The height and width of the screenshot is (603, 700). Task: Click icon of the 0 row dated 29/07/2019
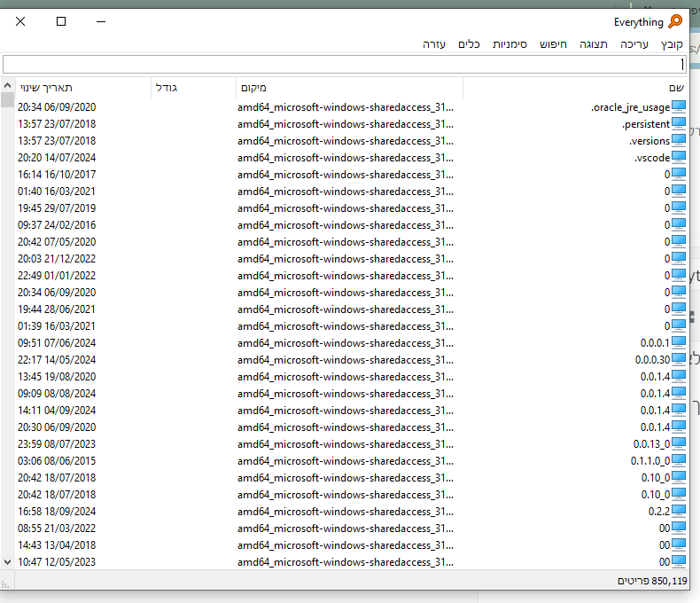coord(679,208)
